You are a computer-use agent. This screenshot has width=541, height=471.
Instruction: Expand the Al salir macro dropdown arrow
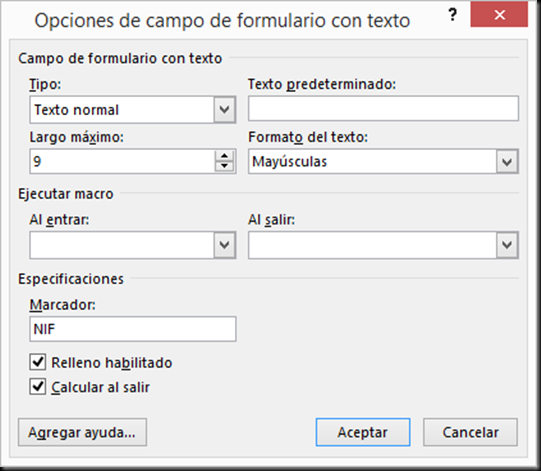tap(507, 245)
